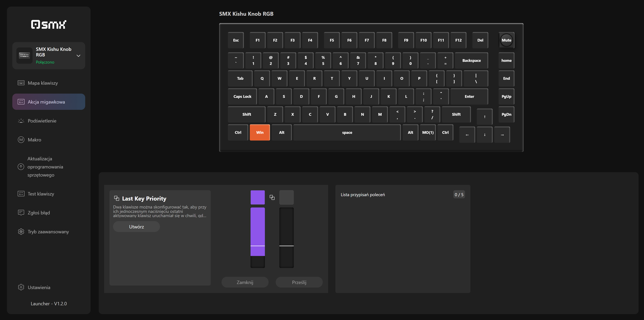Screen dimensions: 644x320
Task: Open Podświetlenie lighting icon
Action: click(x=21, y=121)
